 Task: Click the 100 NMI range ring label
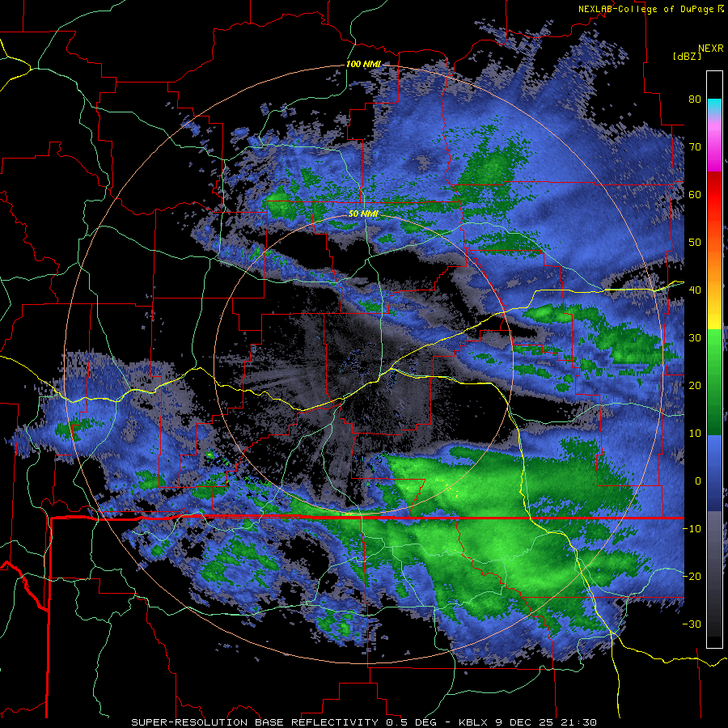click(x=363, y=64)
